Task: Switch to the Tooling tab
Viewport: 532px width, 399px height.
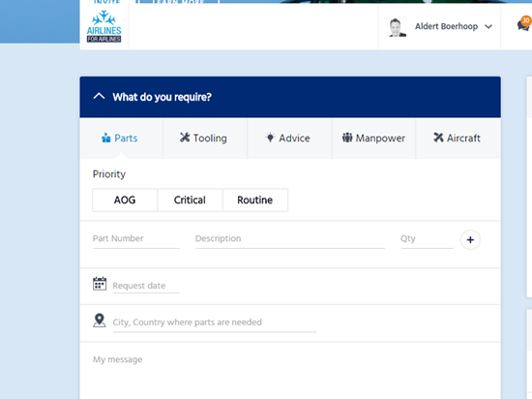Action: point(205,138)
